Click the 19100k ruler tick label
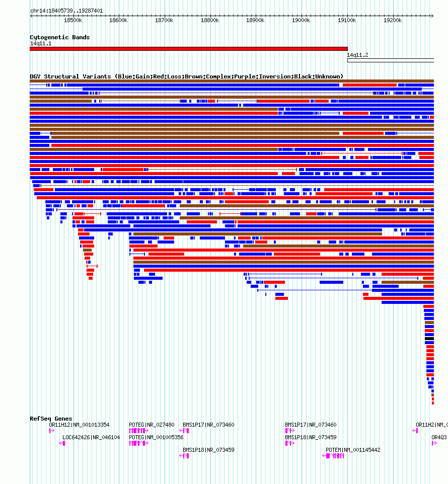 pyautogui.click(x=347, y=20)
